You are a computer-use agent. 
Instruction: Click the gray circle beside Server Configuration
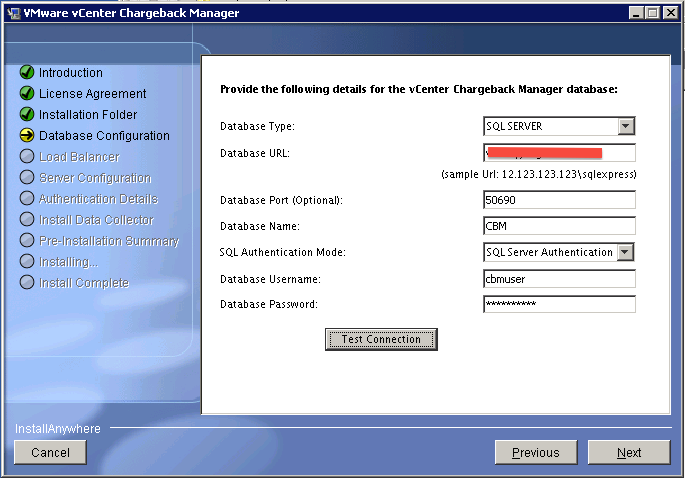click(x=27, y=178)
